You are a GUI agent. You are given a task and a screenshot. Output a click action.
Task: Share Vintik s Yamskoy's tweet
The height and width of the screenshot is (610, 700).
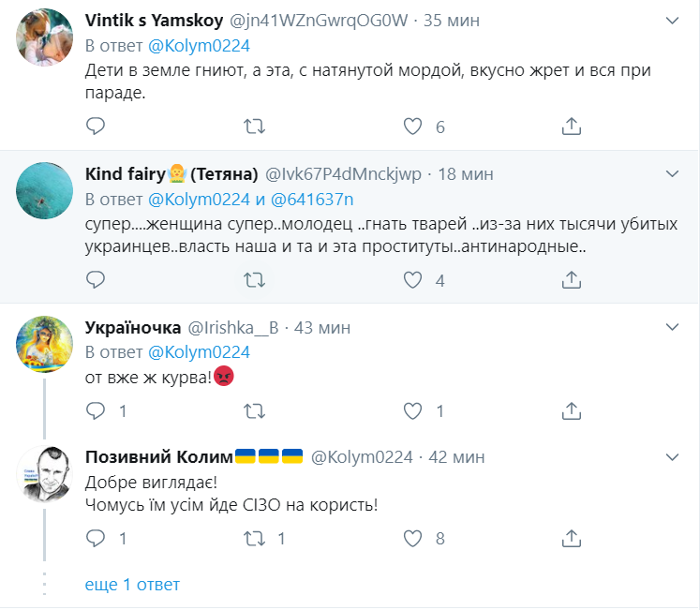click(572, 126)
